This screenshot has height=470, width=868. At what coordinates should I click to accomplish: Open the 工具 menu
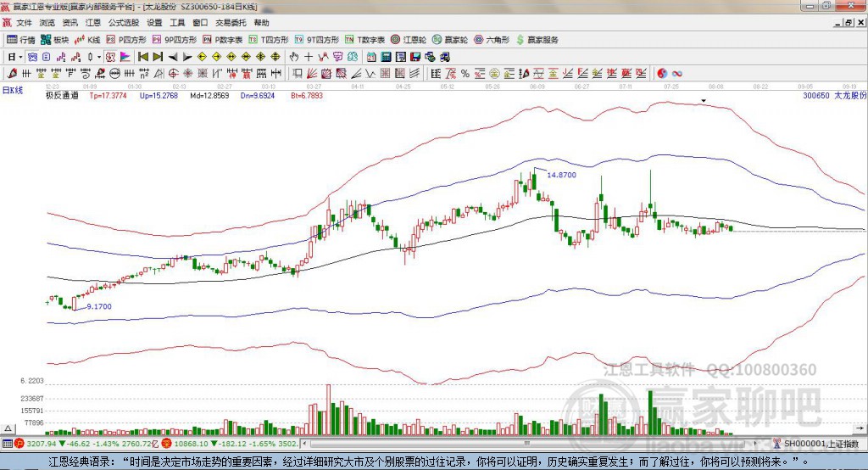[x=177, y=23]
